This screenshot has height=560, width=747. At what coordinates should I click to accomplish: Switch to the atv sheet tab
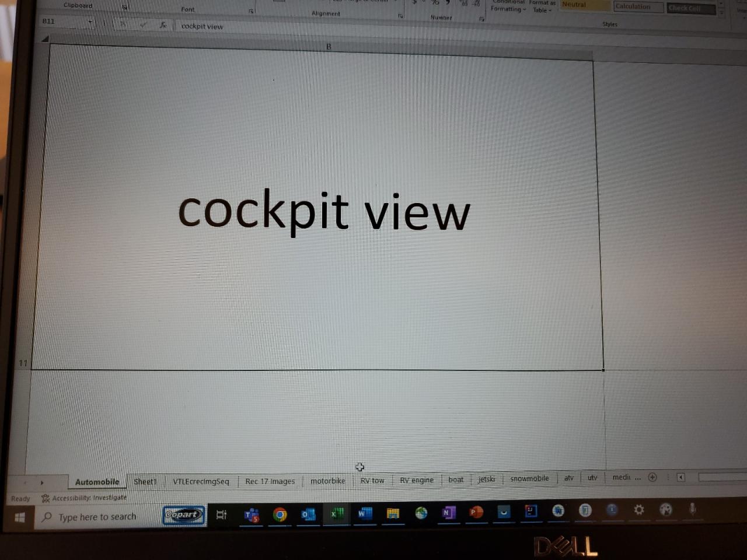point(568,478)
